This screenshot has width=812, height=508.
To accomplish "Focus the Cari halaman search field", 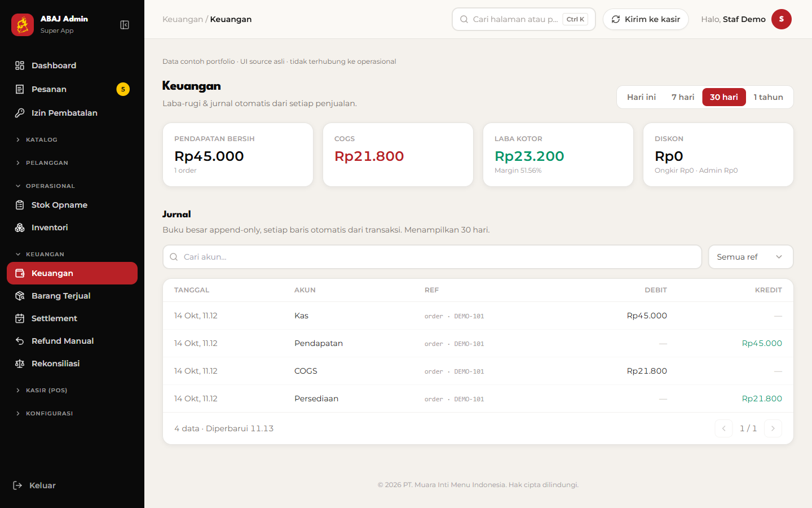I will pyautogui.click(x=524, y=19).
